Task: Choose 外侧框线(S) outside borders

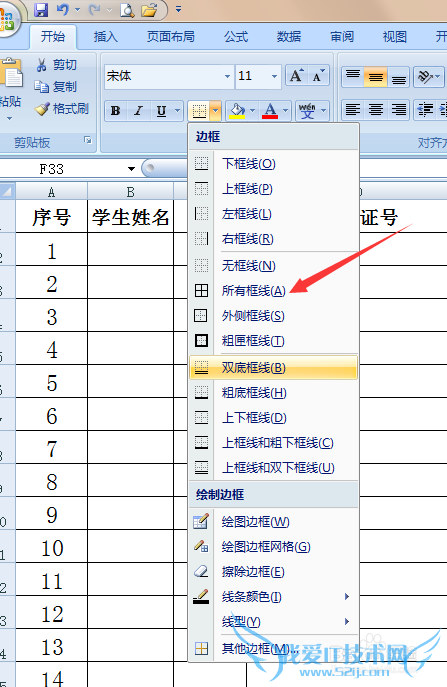Action: 274,315
